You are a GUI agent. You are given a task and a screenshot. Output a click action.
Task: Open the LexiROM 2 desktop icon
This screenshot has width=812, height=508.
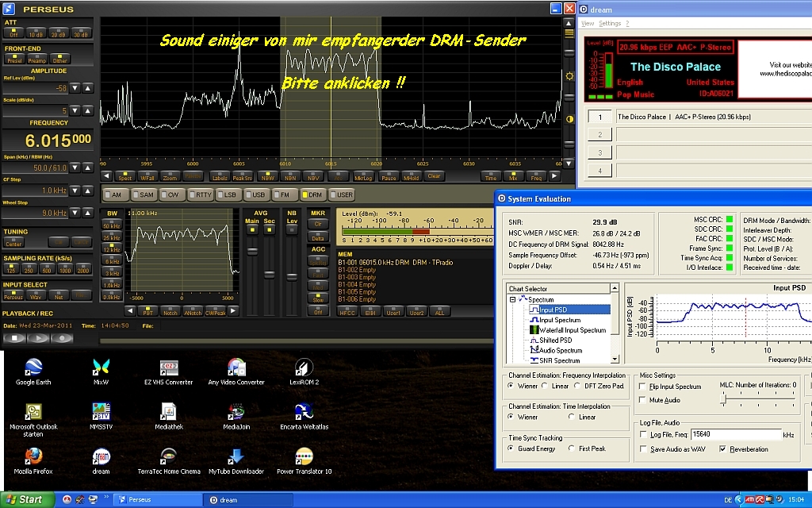coord(304,371)
